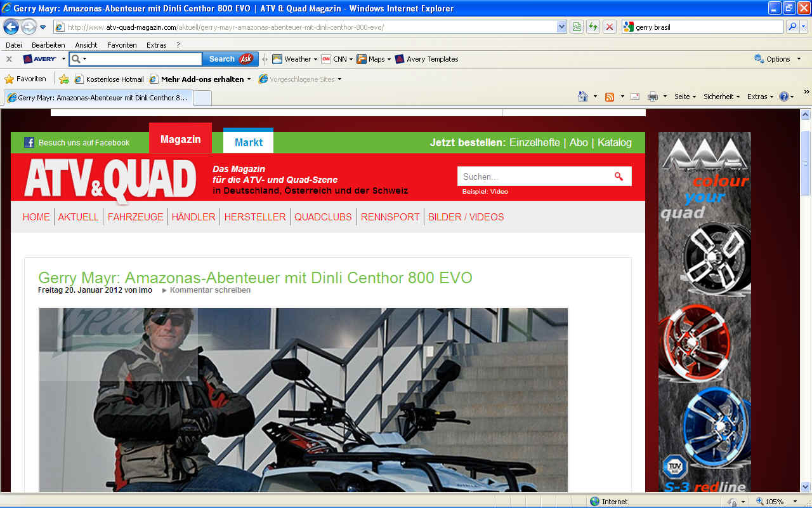The height and width of the screenshot is (508, 812).
Task: Click Avery Templates in the toolbar
Action: pyautogui.click(x=426, y=59)
